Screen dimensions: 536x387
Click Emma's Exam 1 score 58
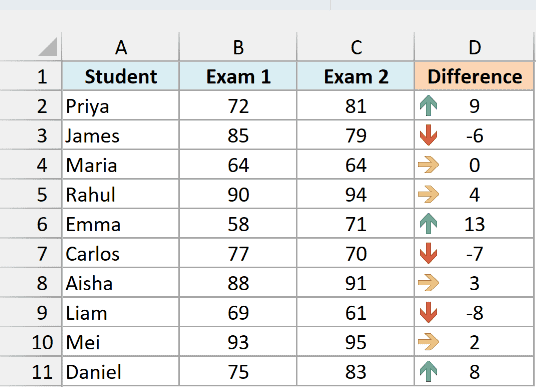pyautogui.click(x=238, y=224)
